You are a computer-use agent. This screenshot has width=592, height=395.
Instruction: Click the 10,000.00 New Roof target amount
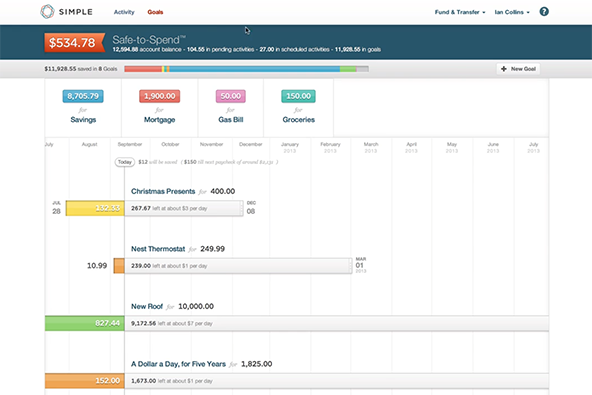point(196,307)
